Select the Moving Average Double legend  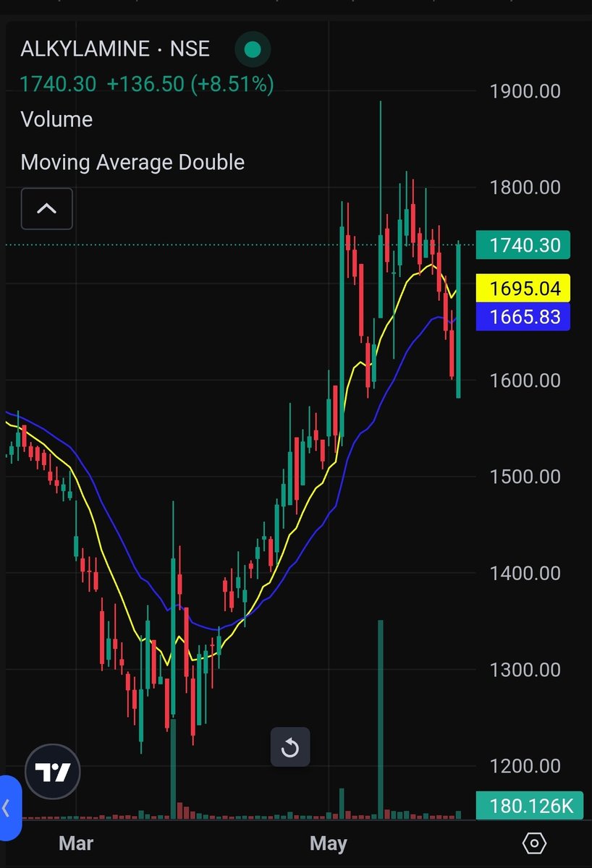click(132, 162)
